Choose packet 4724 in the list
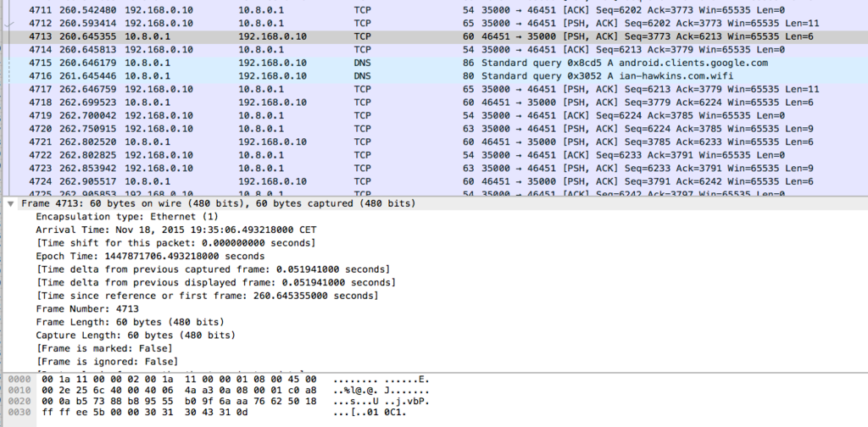The image size is (868, 427). pos(339,180)
